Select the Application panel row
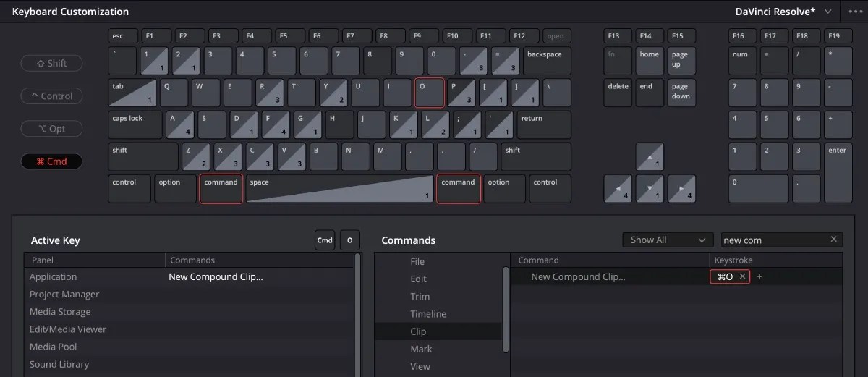This screenshot has height=377, width=868. (188, 276)
